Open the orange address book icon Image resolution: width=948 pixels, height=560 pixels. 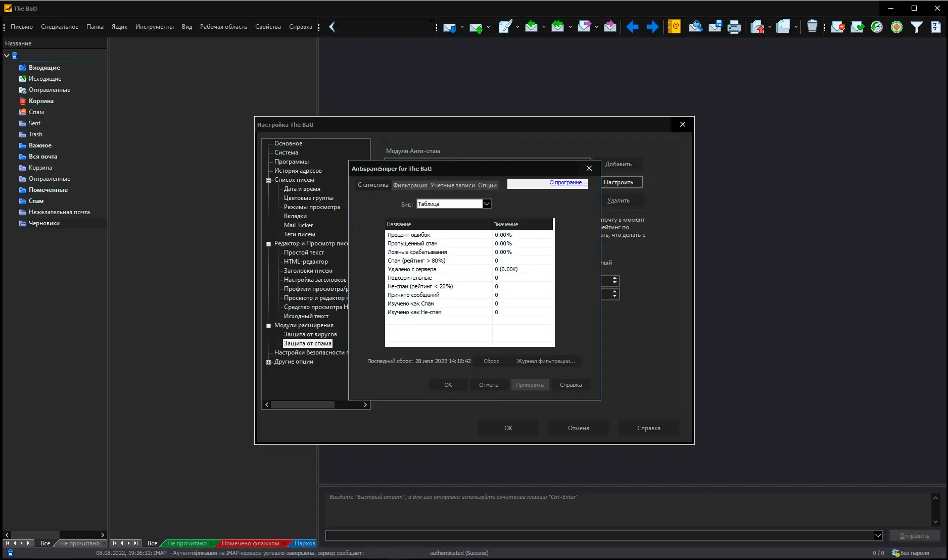(x=674, y=27)
